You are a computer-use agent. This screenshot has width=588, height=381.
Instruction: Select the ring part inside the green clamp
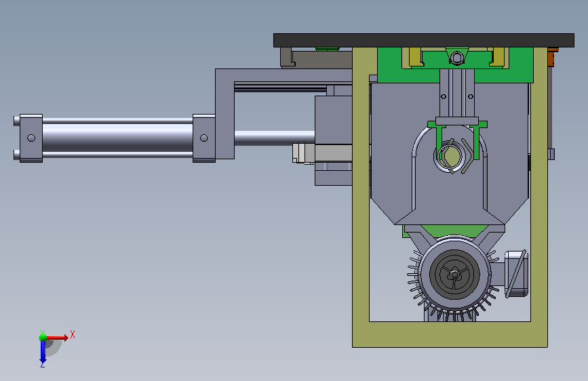click(449, 157)
